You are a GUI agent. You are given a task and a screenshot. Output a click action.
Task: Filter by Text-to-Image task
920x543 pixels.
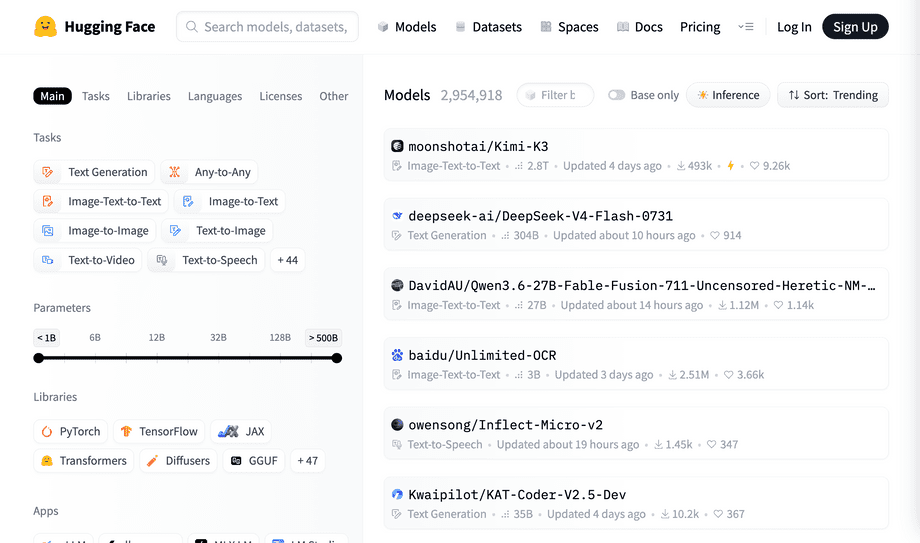click(x=217, y=231)
